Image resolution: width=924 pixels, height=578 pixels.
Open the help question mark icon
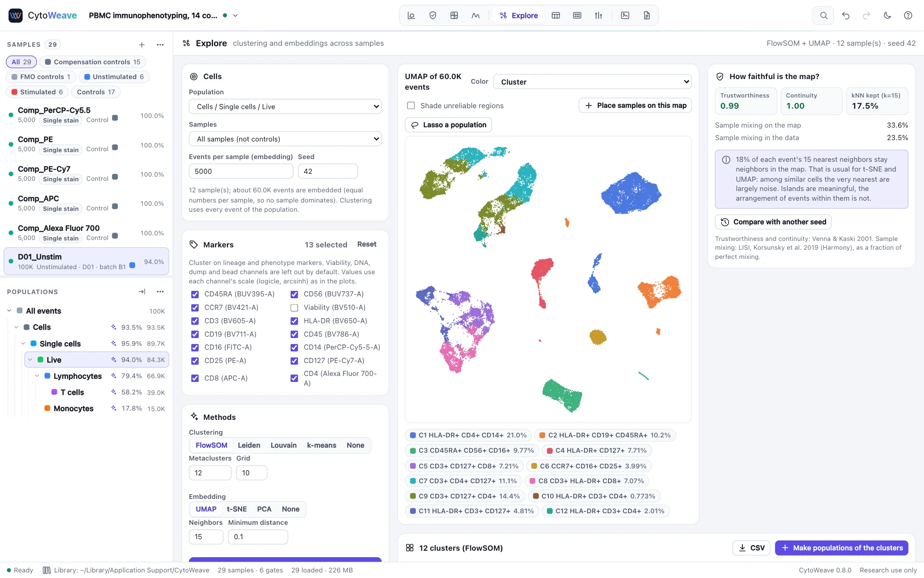[908, 16]
